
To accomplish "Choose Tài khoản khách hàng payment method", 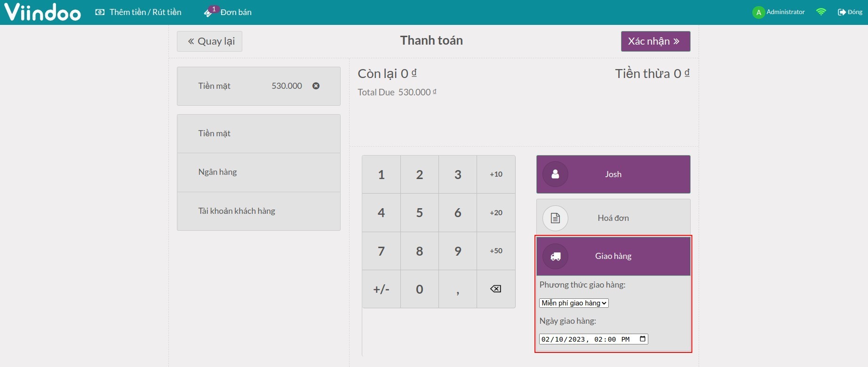I will pos(258,211).
